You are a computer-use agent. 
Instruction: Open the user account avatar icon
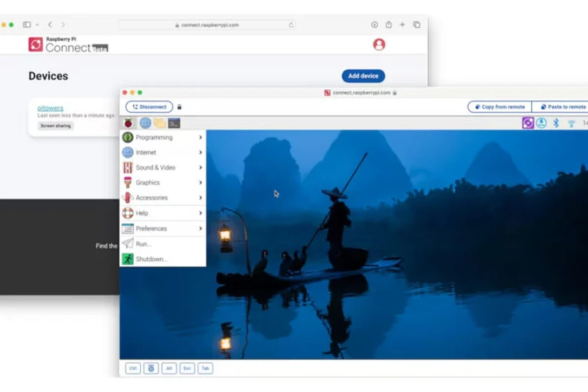pyautogui.click(x=379, y=45)
